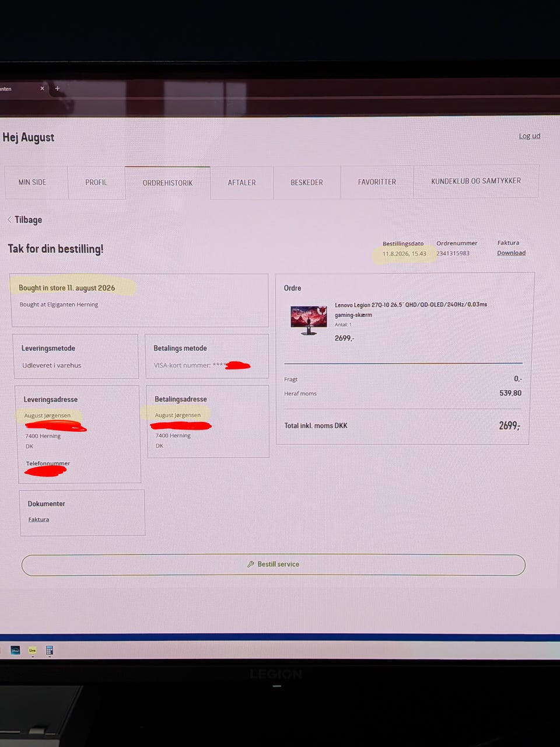
Task: Click 7400 Herning under Betalingsadresse
Action: coord(173,435)
